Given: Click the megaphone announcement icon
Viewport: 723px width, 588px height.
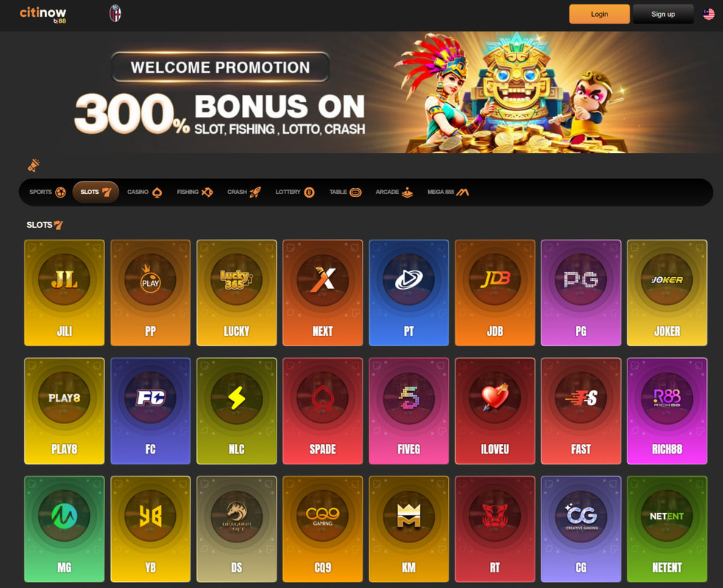Looking at the screenshot, I should point(34,165).
